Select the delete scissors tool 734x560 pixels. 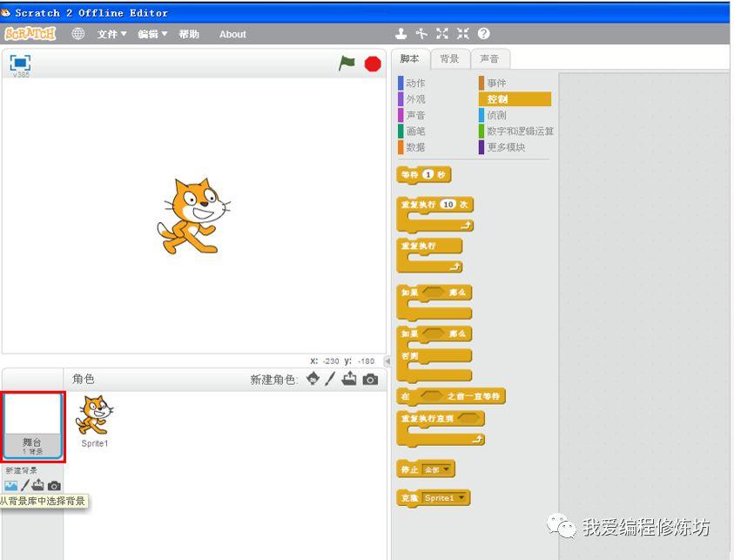click(421, 34)
